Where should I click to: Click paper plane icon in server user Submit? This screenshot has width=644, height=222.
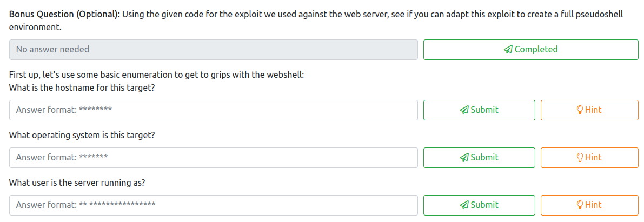point(464,205)
